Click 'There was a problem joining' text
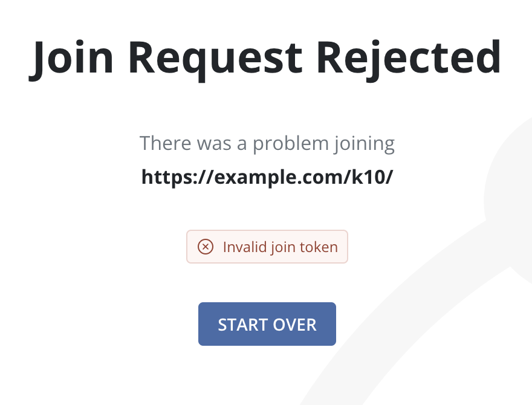532x405 pixels. 267,144
